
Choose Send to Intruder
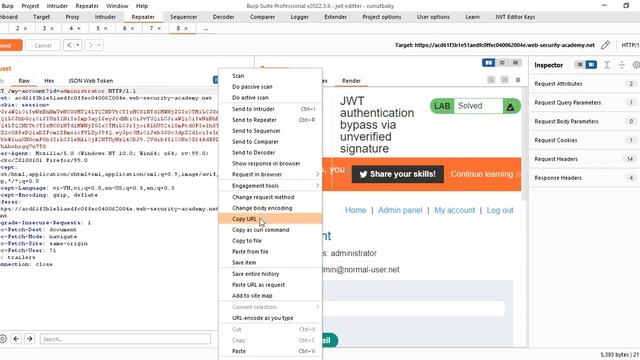pos(271,109)
